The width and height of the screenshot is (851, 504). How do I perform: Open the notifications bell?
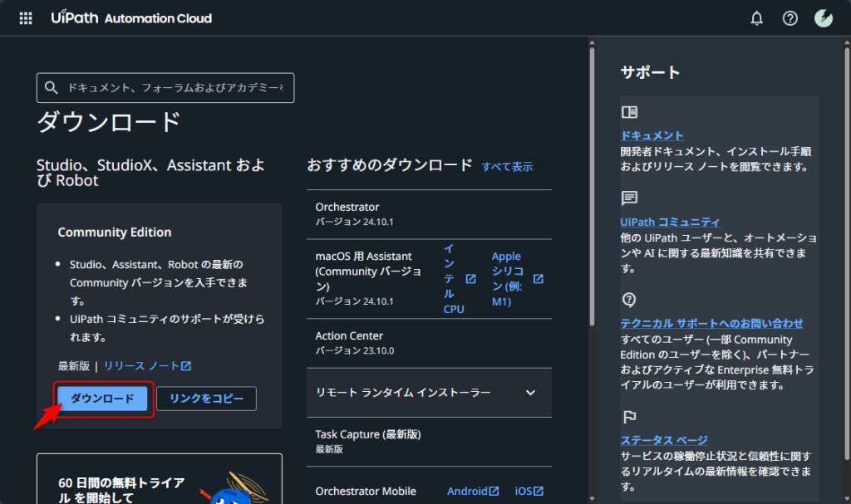[x=756, y=18]
